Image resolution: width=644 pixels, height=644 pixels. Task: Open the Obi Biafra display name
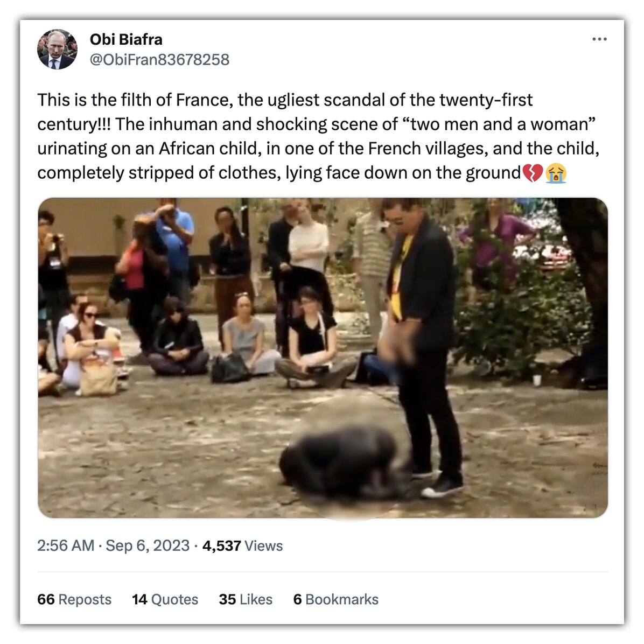click(126, 39)
